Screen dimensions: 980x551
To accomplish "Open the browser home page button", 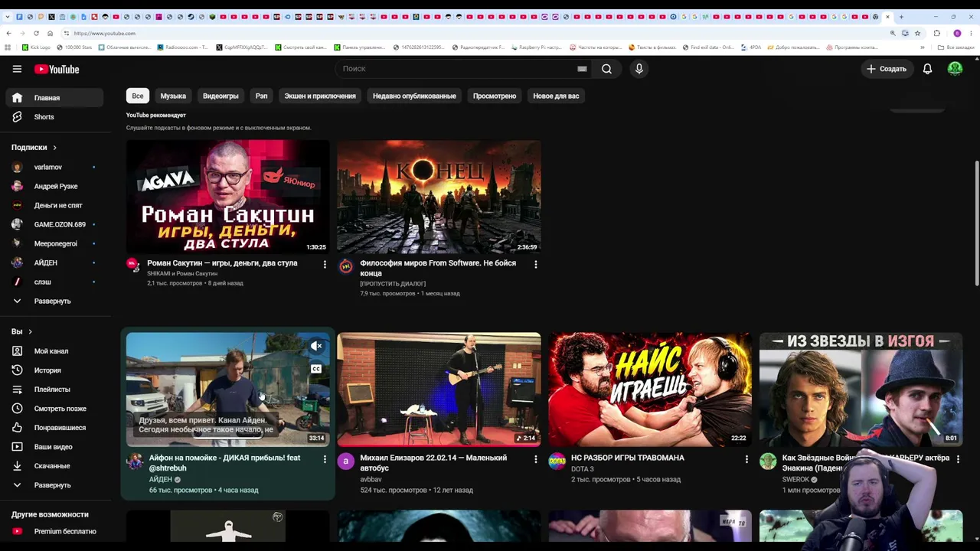I will click(x=50, y=33).
